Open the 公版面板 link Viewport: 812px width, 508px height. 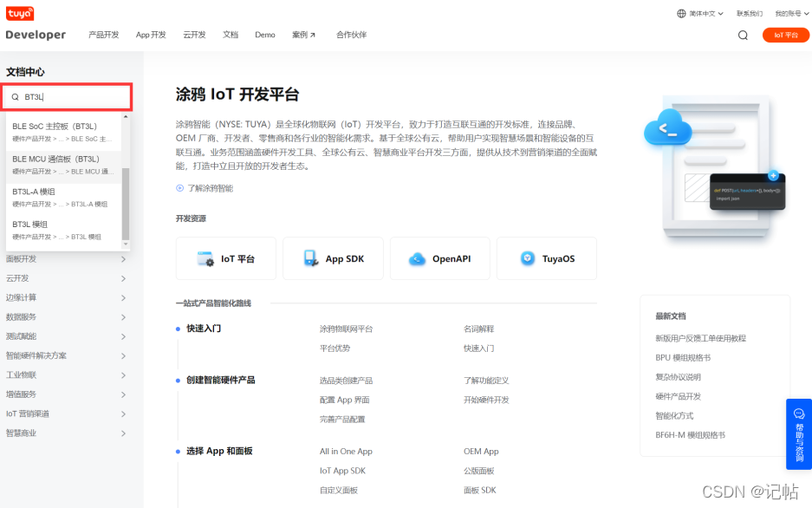[478, 471]
